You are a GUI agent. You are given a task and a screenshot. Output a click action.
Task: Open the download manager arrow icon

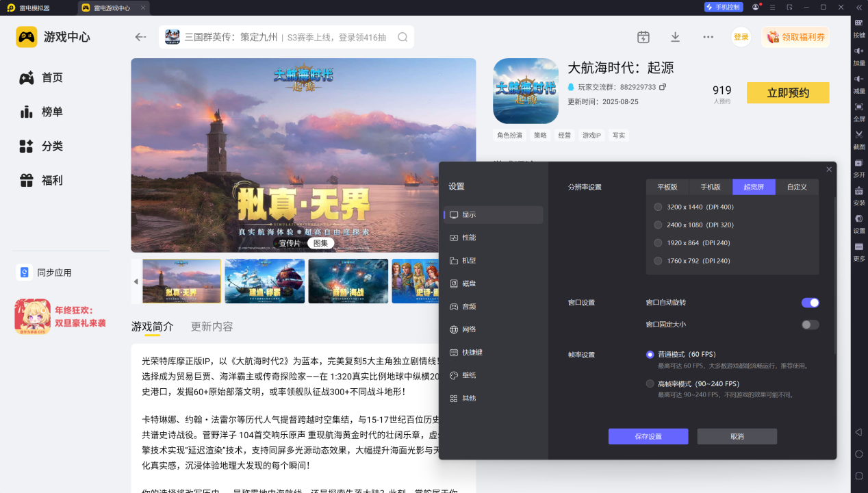tap(675, 37)
